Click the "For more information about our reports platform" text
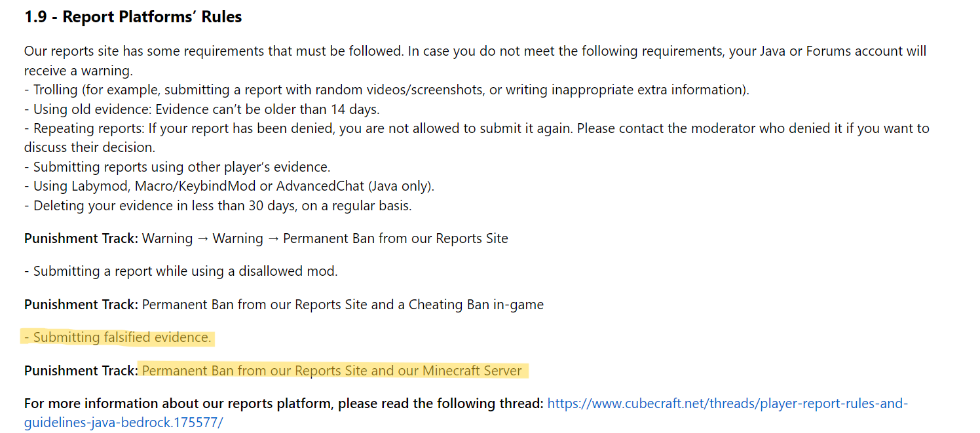The width and height of the screenshot is (980, 433). (284, 404)
